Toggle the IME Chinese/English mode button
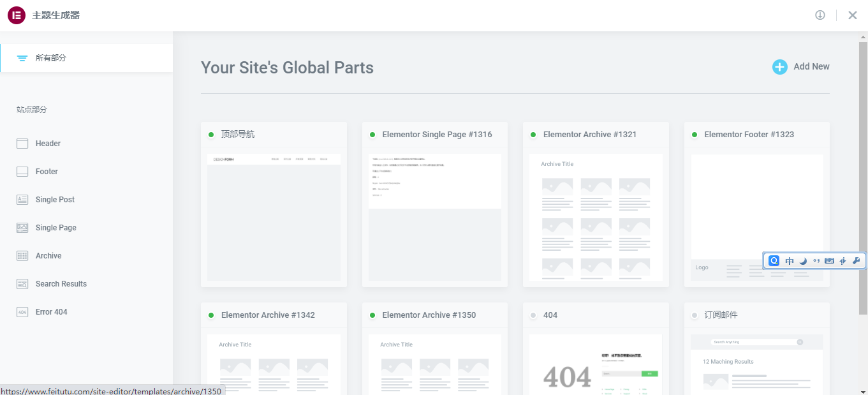This screenshot has height=395, width=868. (x=790, y=260)
